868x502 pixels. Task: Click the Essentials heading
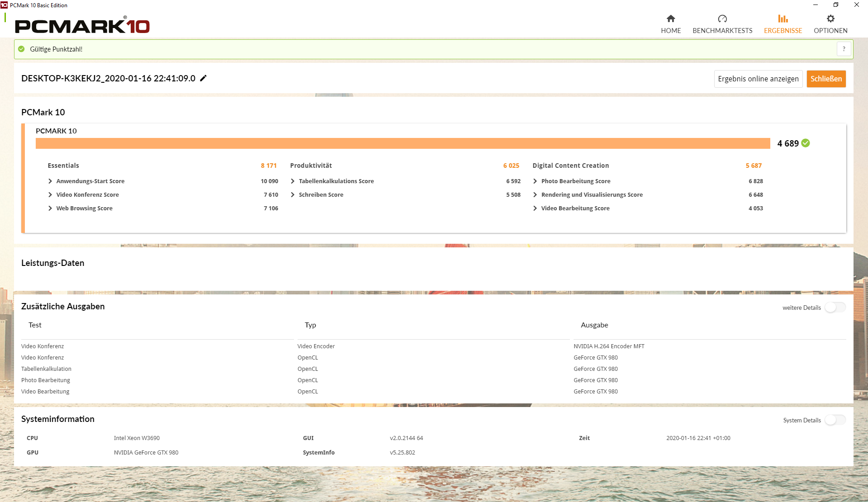click(63, 166)
